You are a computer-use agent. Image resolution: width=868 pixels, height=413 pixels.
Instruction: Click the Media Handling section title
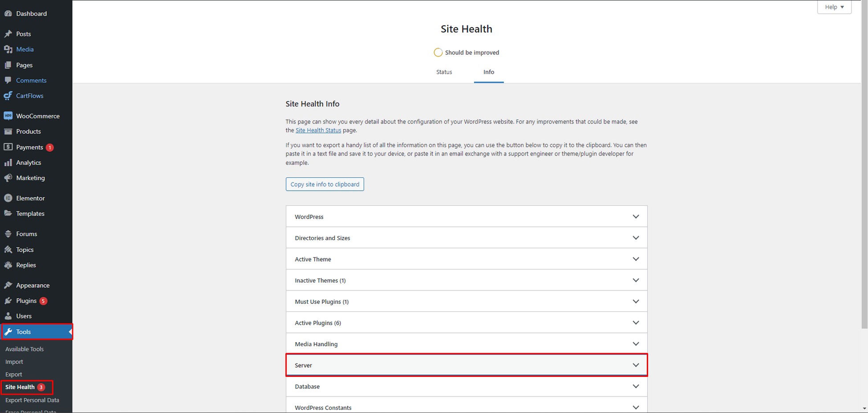(x=316, y=344)
